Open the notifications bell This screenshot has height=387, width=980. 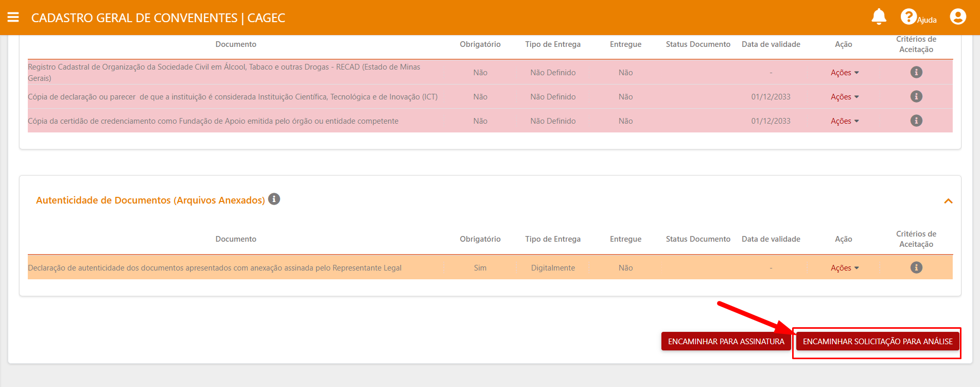click(x=879, y=17)
